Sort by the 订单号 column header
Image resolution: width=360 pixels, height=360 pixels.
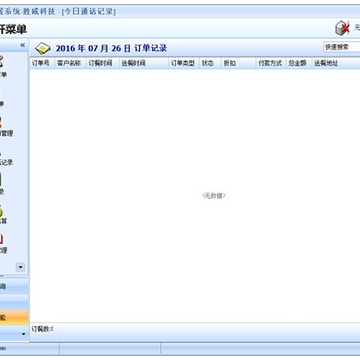click(x=42, y=63)
